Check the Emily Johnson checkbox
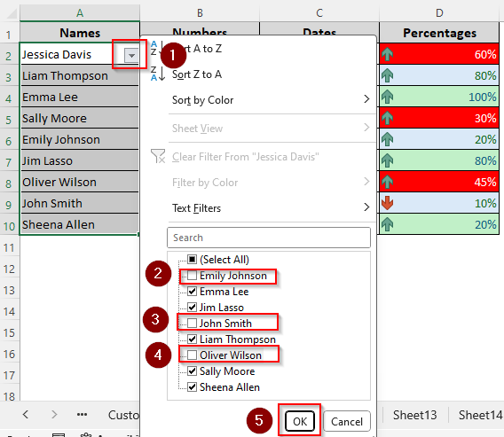The width and height of the screenshot is (504, 437). coord(193,276)
